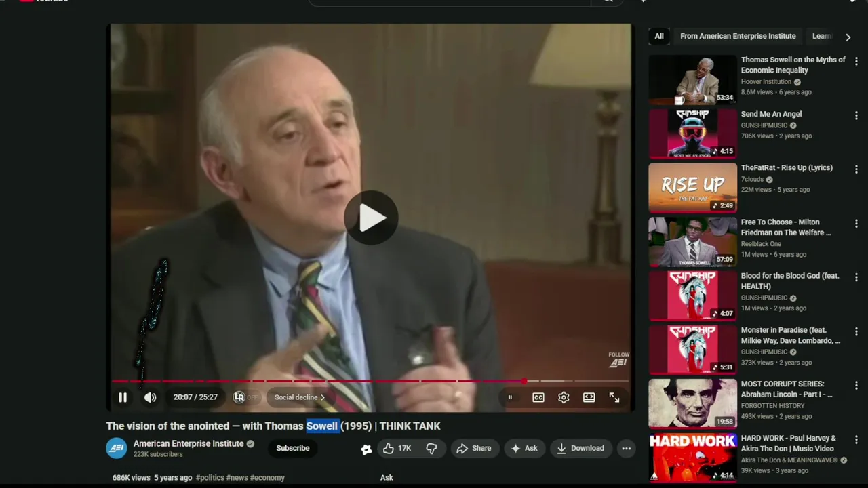This screenshot has width=868, height=488.
Task: Open HARD WORK Paul Harvey video title
Action: 789,443
